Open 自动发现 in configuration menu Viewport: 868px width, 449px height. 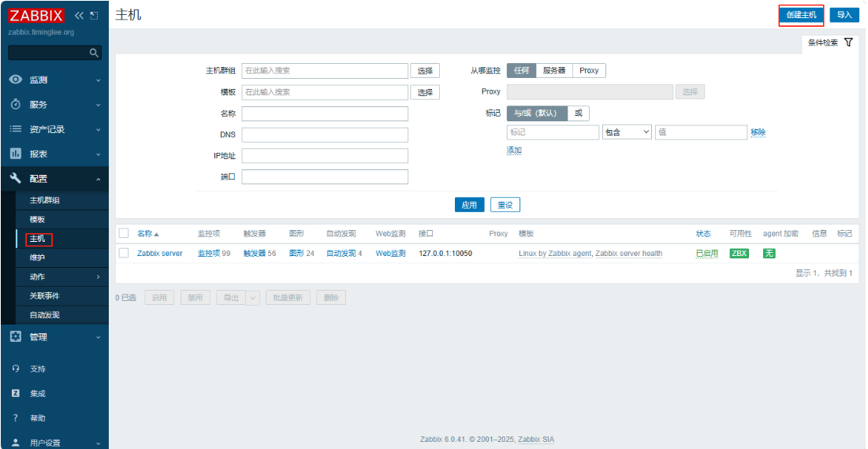(x=45, y=314)
